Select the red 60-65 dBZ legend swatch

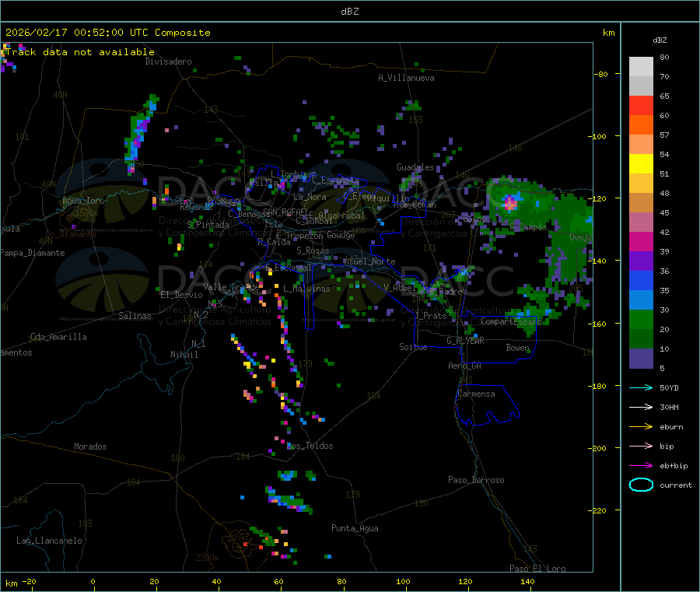[641, 105]
